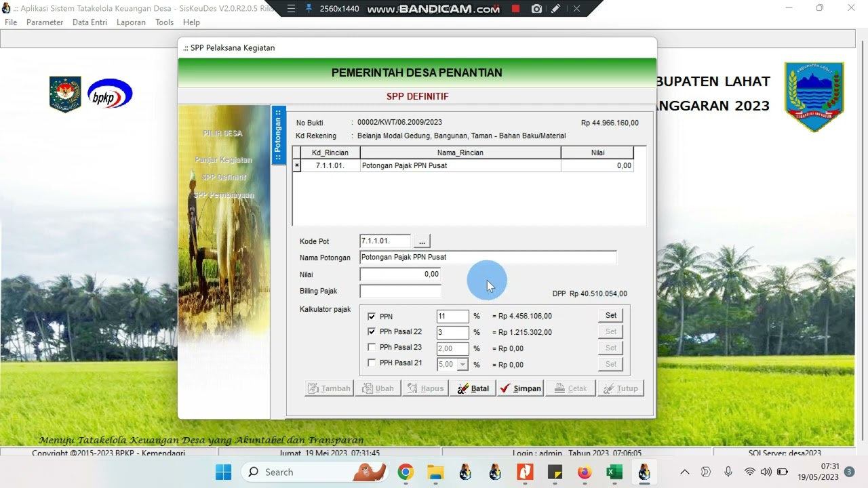Select the 7.1.1.01. cell in the table
This screenshot has width=868, height=488.
330,165
